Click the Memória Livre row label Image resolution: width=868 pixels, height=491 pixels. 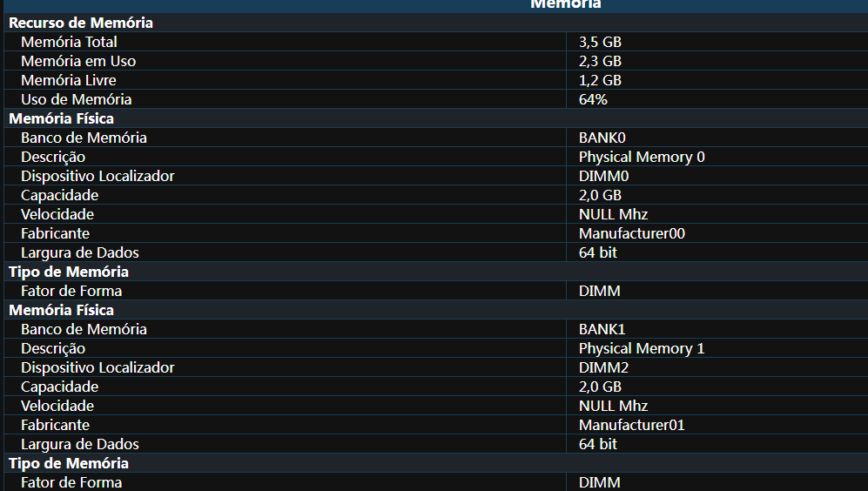click(69, 80)
